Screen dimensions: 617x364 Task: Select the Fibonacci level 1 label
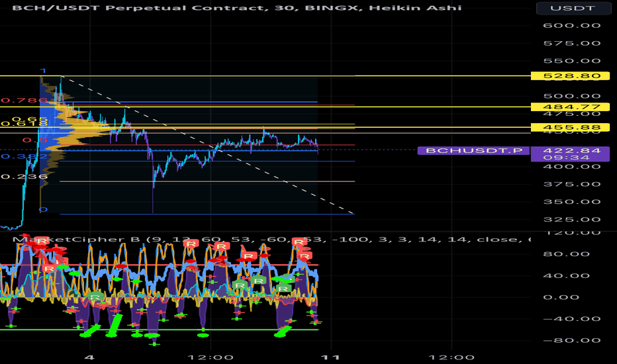click(43, 71)
